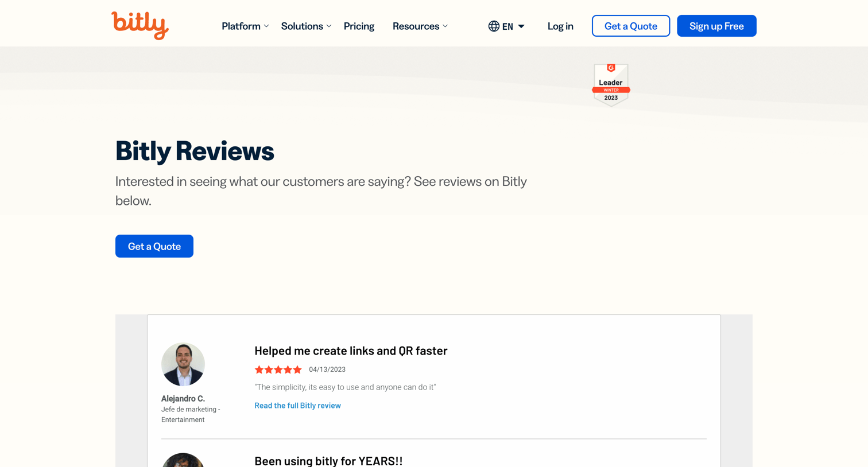Click the review title about links and QR
This screenshot has height=467, width=868.
pos(351,351)
